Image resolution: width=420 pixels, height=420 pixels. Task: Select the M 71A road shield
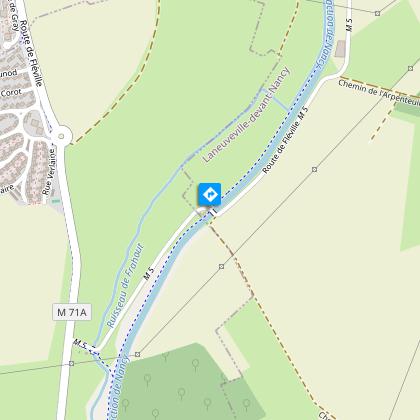point(72,312)
